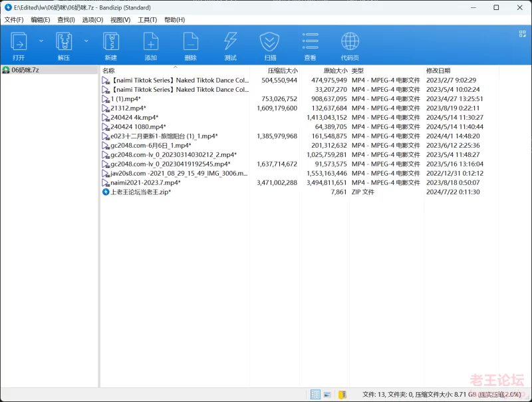Click original size value 201,312,632
Viewport: 532px width, 402px height.
tap(329, 146)
